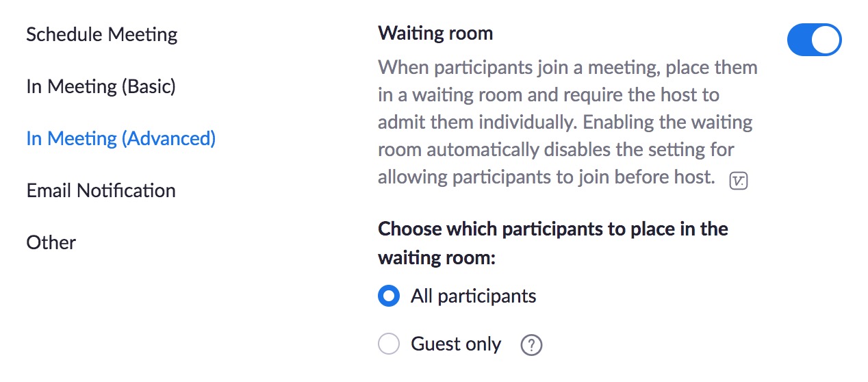Click the white knob of the Waiting room switch

click(x=826, y=40)
